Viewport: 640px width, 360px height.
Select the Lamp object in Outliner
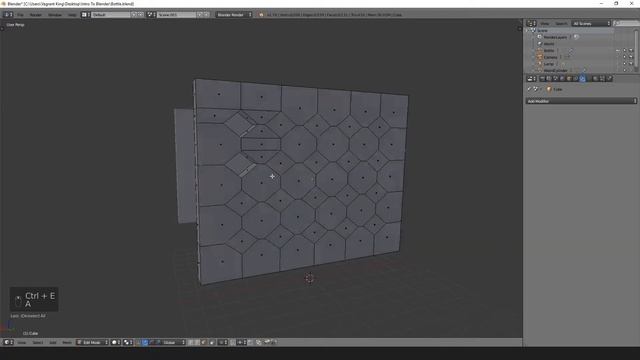pos(549,64)
